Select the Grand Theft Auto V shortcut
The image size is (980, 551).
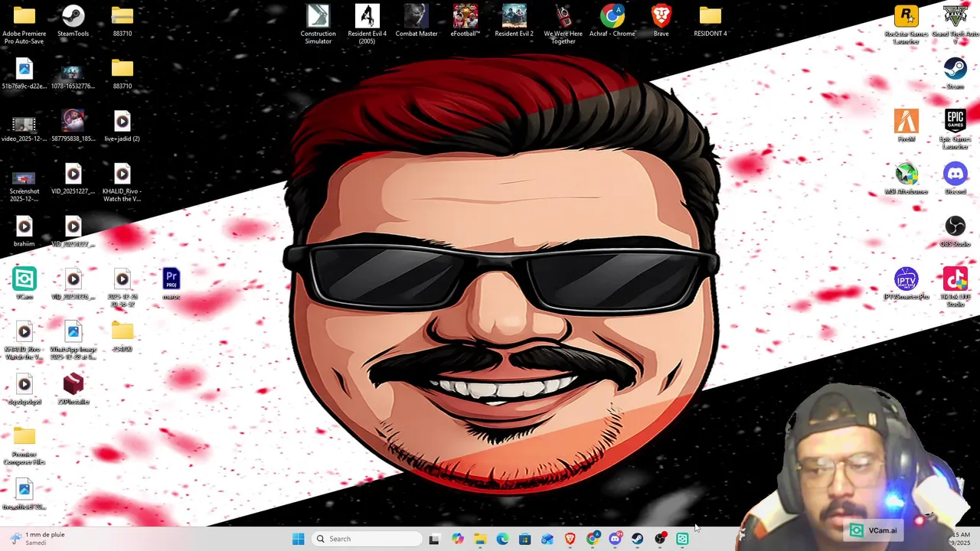[x=955, y=24]
